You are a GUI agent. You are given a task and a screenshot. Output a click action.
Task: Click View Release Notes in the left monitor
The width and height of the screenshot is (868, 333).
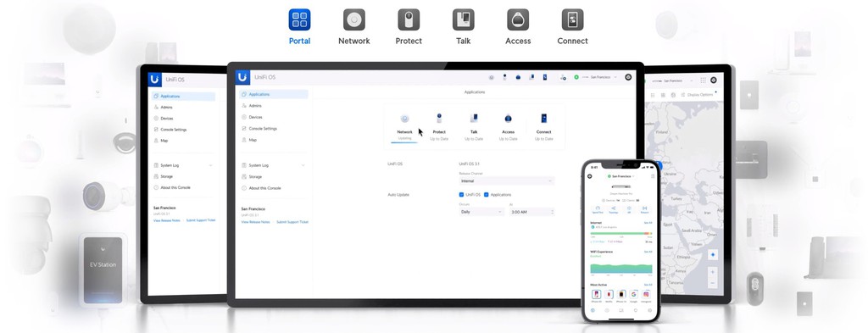coord(167,220)
